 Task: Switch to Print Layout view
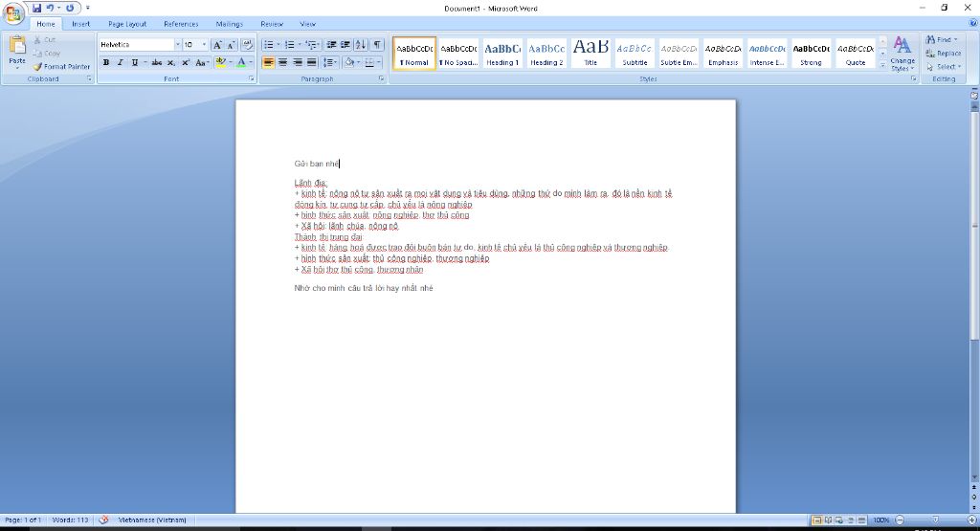tap(817, 520)
